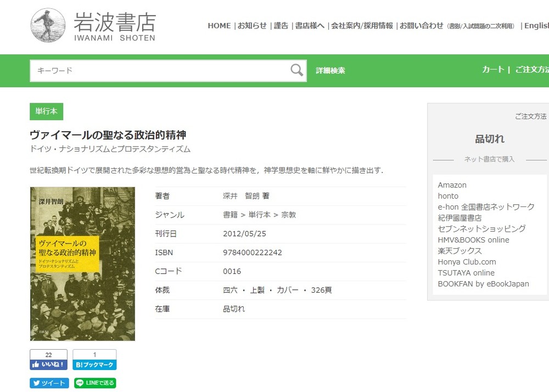
Task: Open the お知らせ menu item
Action: coord(253,25)
